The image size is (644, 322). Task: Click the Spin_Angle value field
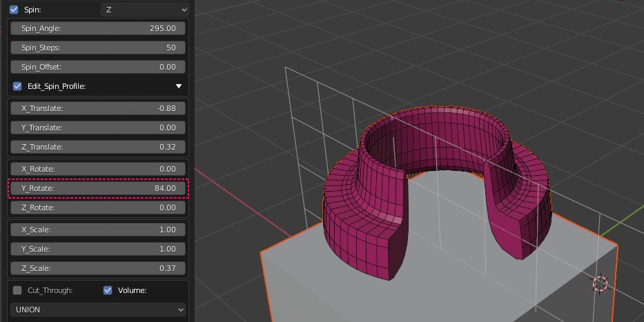[98, 28]
